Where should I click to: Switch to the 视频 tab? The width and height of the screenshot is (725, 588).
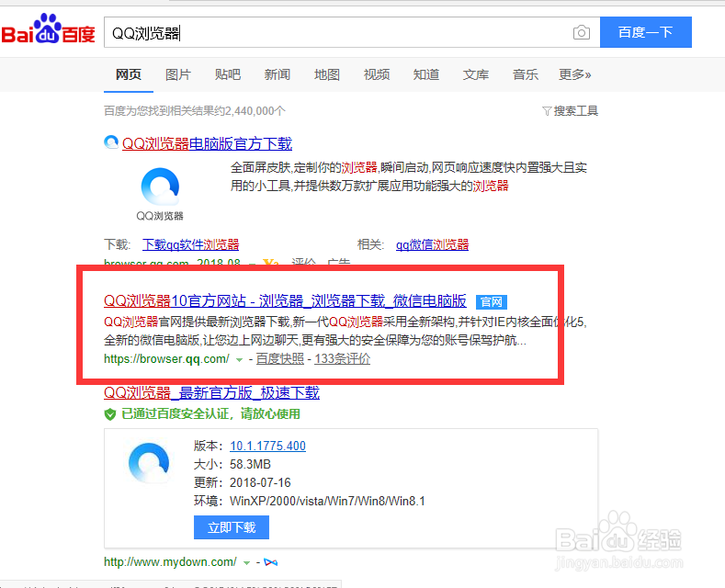[x=377, y=74]
